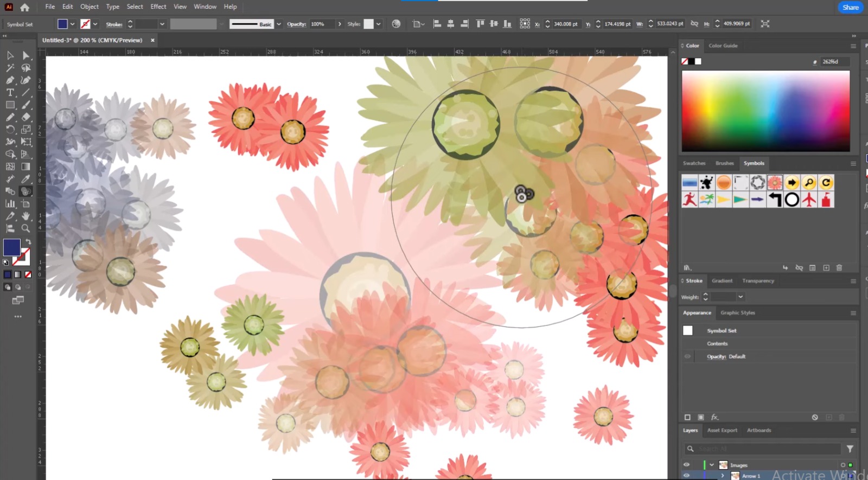Viewport: 868px width, 480px height.
Task: Switch to the Swatches tab
Action: (694, 163)
